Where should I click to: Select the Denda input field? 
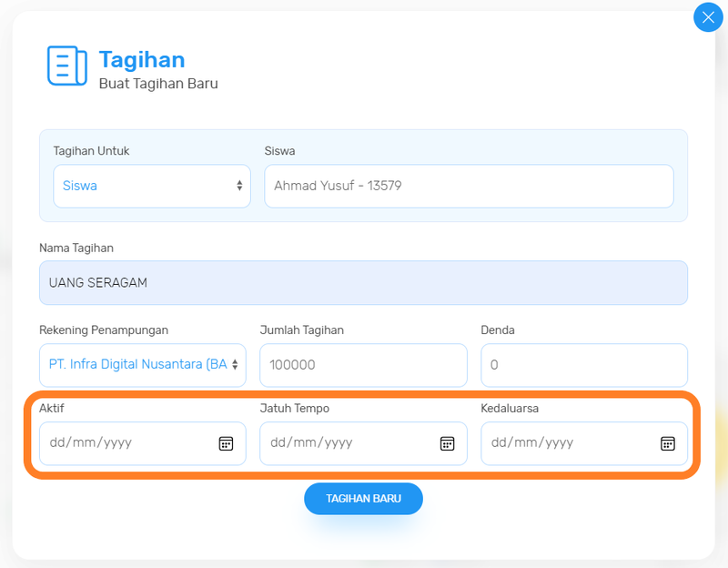click(584, 365)
